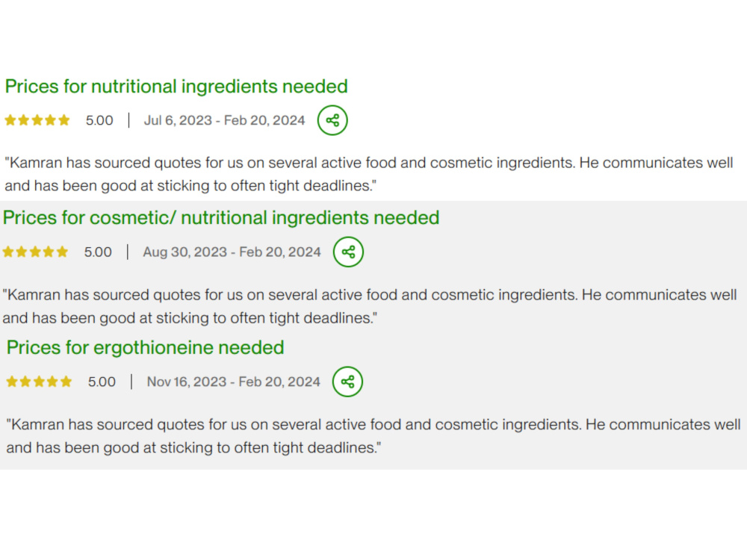Share the ergothioneine review

347,382
